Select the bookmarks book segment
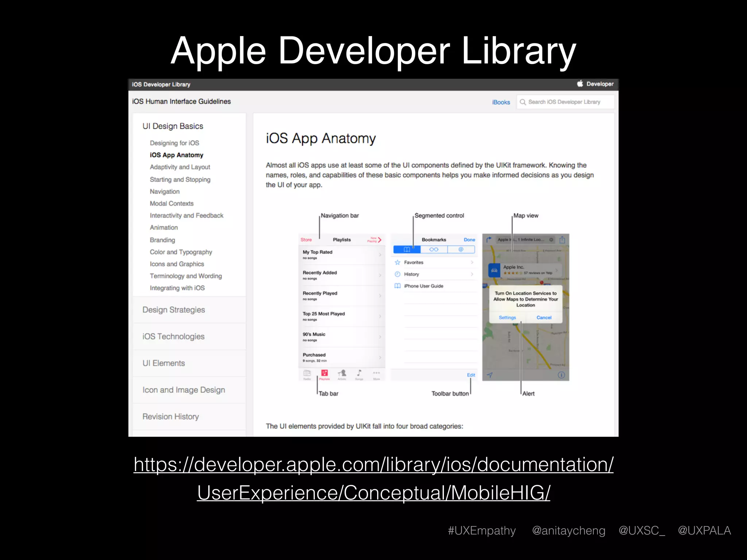The image size is (747, 560). click(407, 249)
